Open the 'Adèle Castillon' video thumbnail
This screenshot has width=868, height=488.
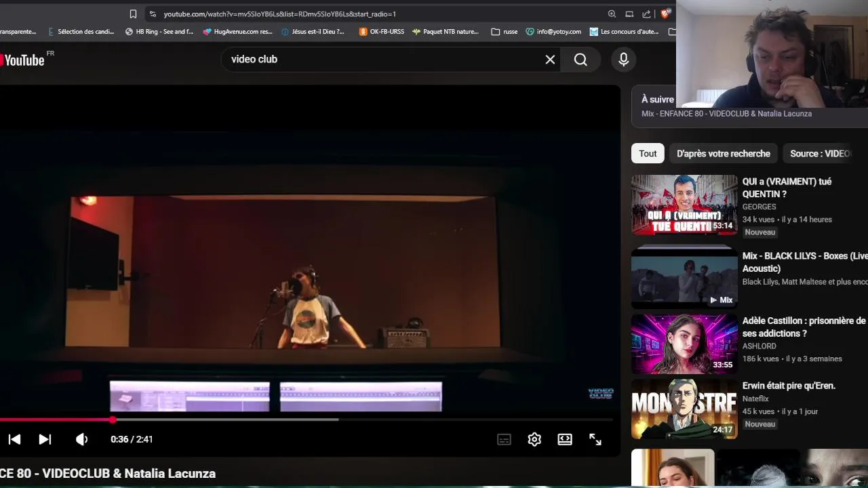pos(684,344)
